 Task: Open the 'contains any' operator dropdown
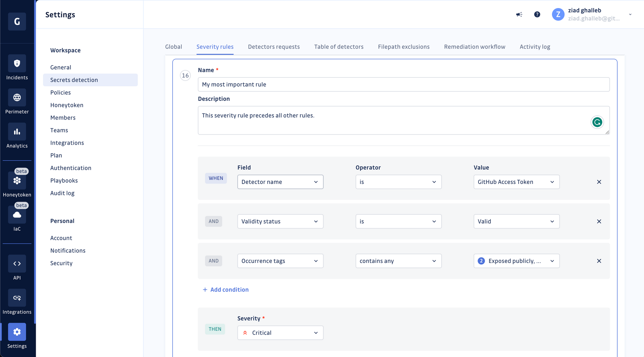398,261
